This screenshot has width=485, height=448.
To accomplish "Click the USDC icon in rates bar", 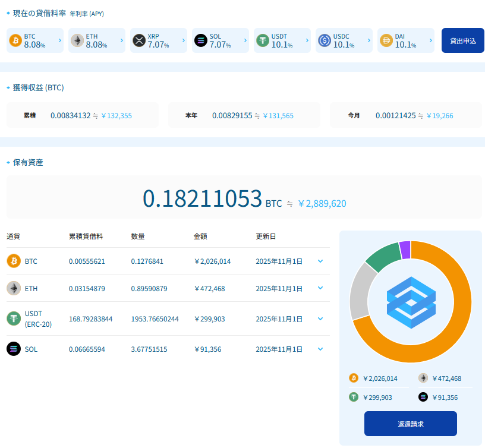I will (x=325, y=40).
